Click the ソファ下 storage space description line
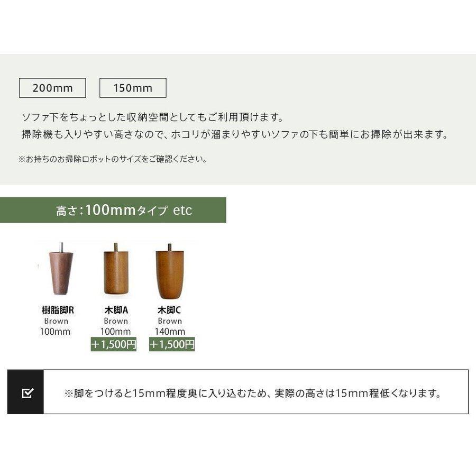 [153, 117]
